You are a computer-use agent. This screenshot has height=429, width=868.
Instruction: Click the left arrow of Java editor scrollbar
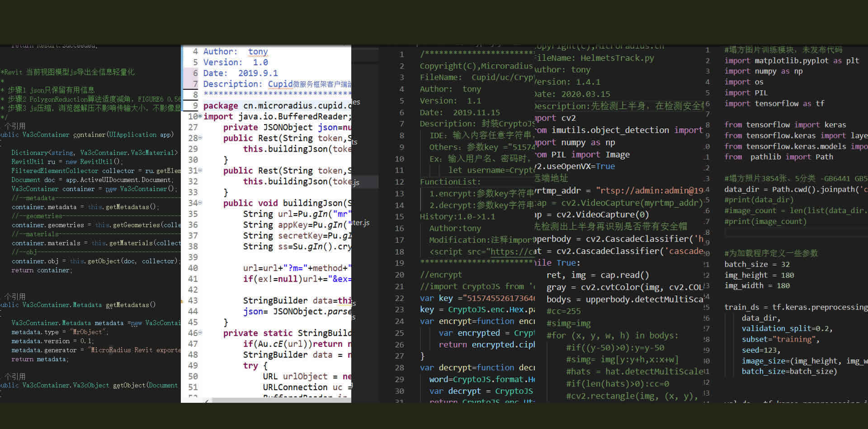coord(207,400)
